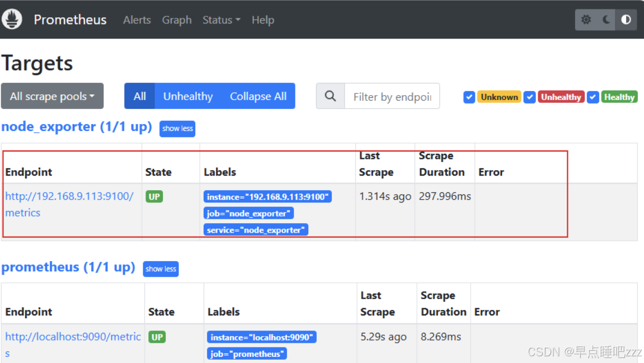Select the half-circle contrast theme icon
Screen dimensions: 644x363
pyautogui.click(x=626, y=20)
